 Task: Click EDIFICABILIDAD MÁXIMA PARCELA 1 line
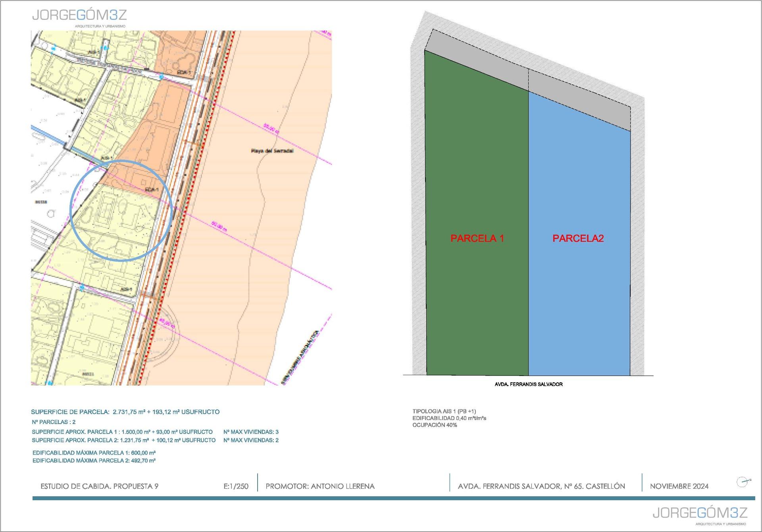94,453
